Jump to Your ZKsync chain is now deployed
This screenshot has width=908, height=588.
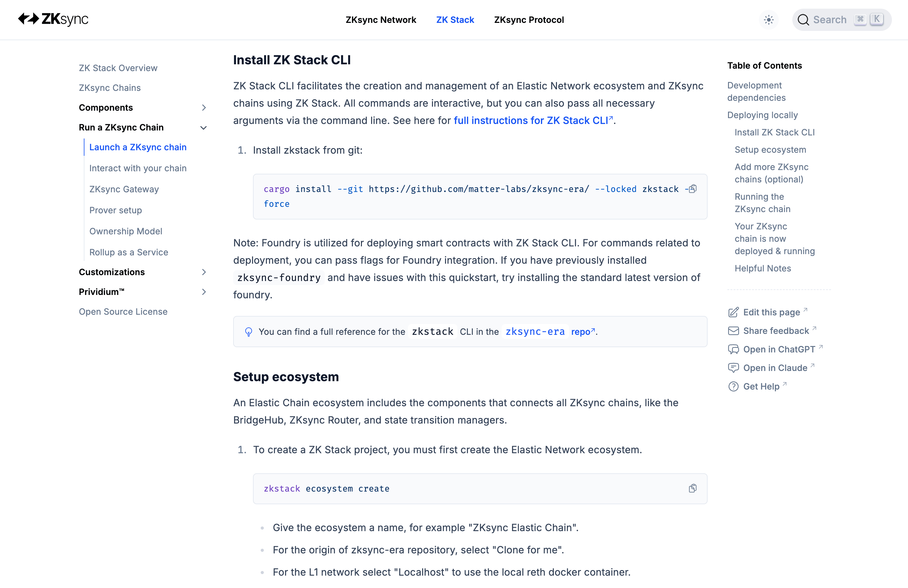[x=774, y=239]
